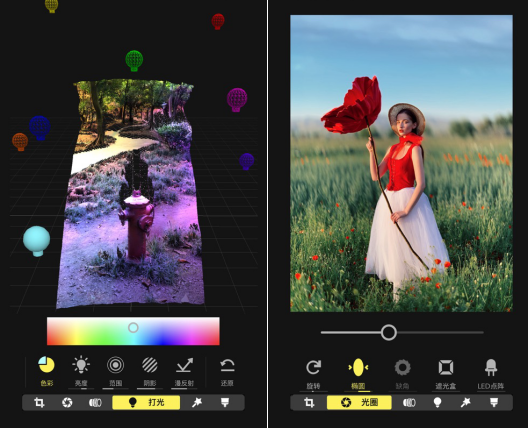Click the 亮度 label text
Viewport: 528px width, 431px height.
tap(81, 383)
